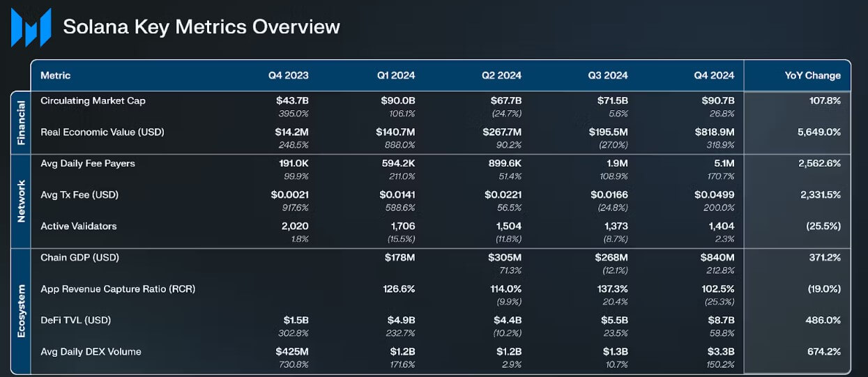
Task: Open the Ecosystem section side label
Action: pos(21,311)
